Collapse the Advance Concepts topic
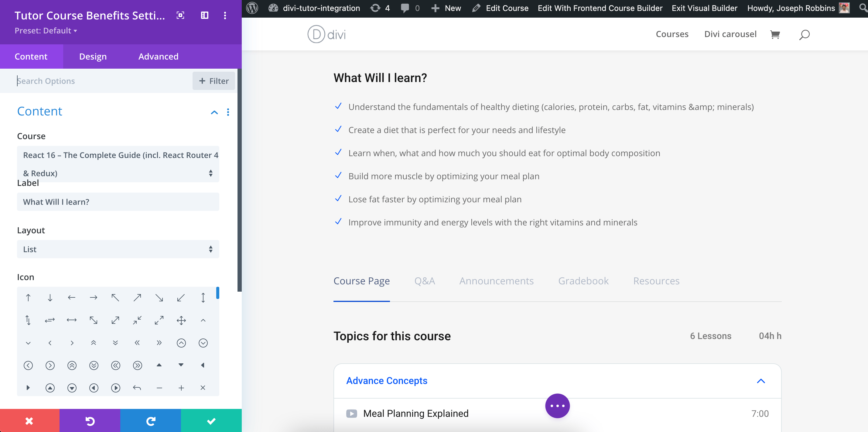 coord(761,381)
